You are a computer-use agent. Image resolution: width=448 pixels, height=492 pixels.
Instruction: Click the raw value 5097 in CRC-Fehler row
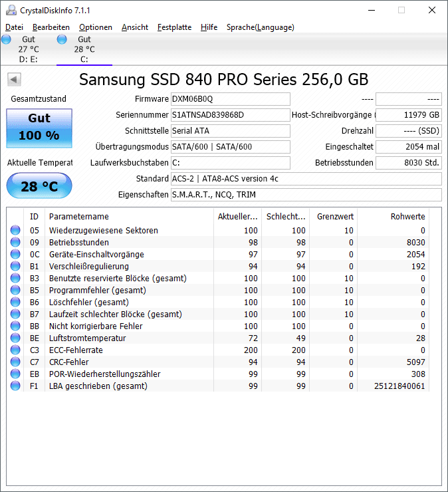pyautogui.click(x=415, y=362)
